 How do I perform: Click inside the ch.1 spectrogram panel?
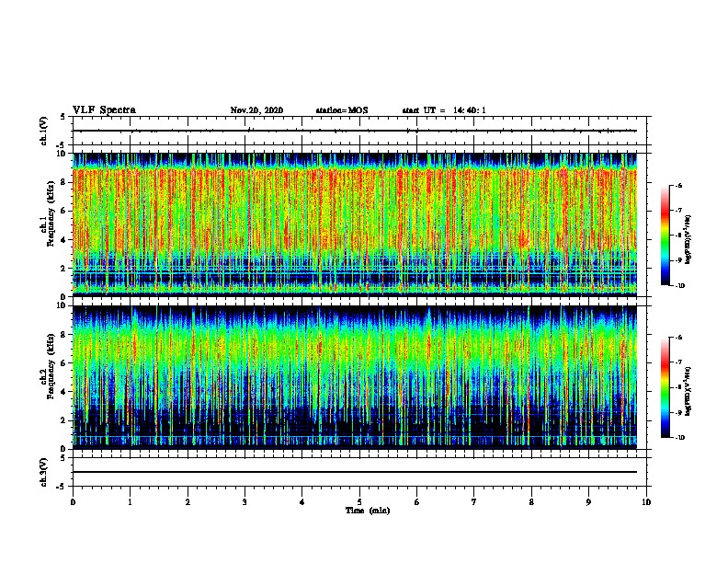coord(355,224)
